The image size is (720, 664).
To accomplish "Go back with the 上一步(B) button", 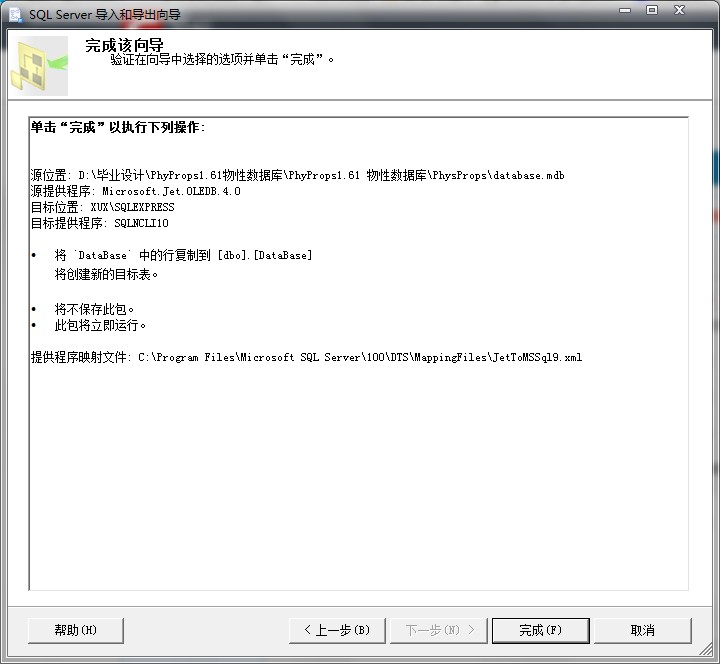I will coord(336,630).
